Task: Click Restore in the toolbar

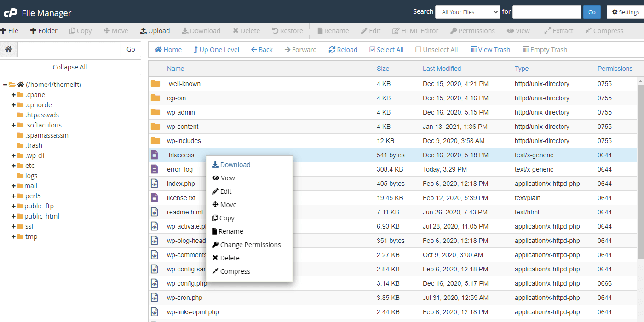Action: 287,31
